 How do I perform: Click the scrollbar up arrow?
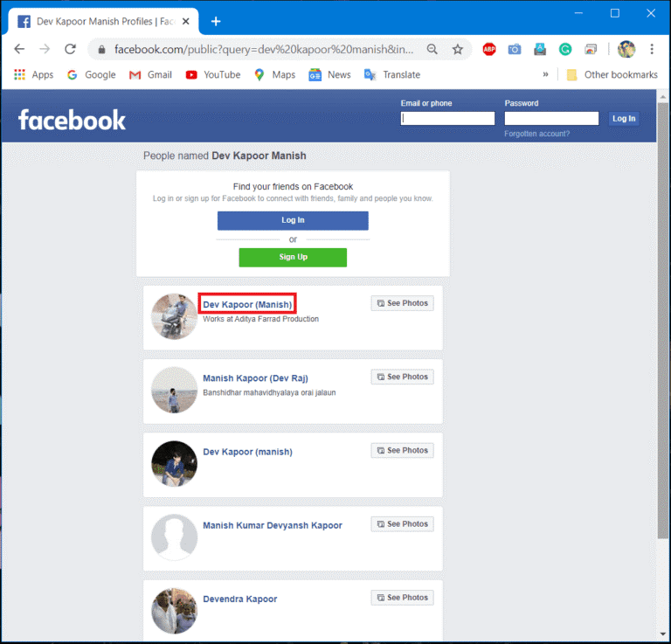(x=663, y=97)
